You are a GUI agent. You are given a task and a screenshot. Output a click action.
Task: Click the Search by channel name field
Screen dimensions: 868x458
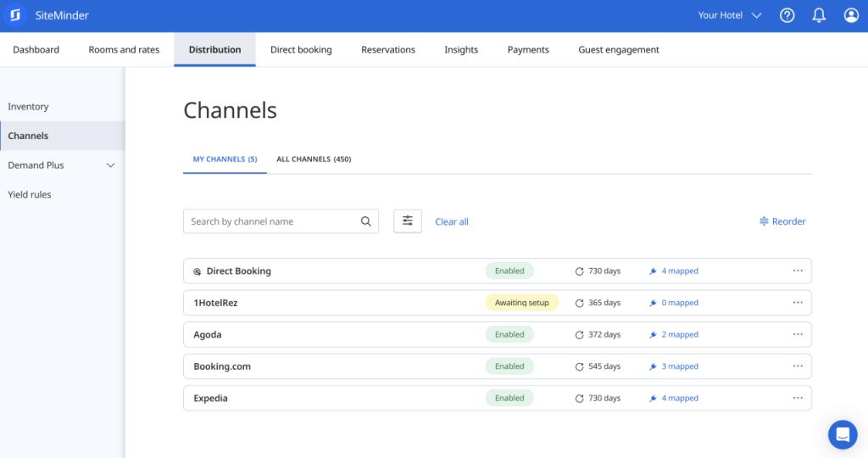[271, 221]
